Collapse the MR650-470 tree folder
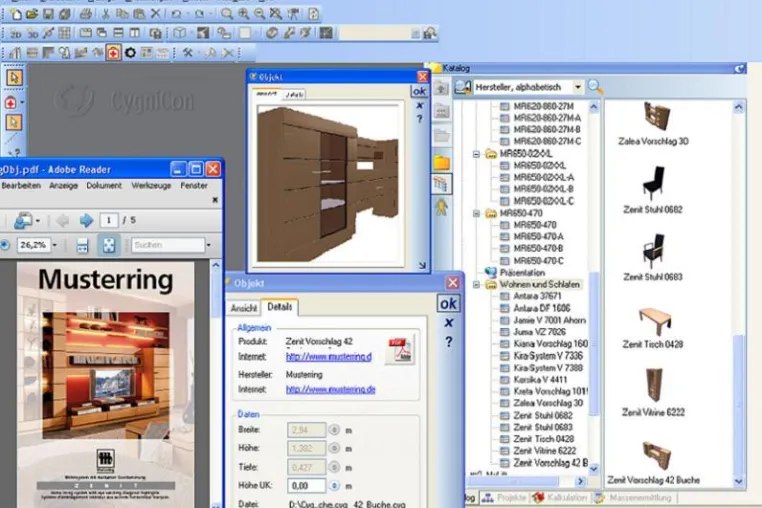762x508 pixels. point(476,213)
